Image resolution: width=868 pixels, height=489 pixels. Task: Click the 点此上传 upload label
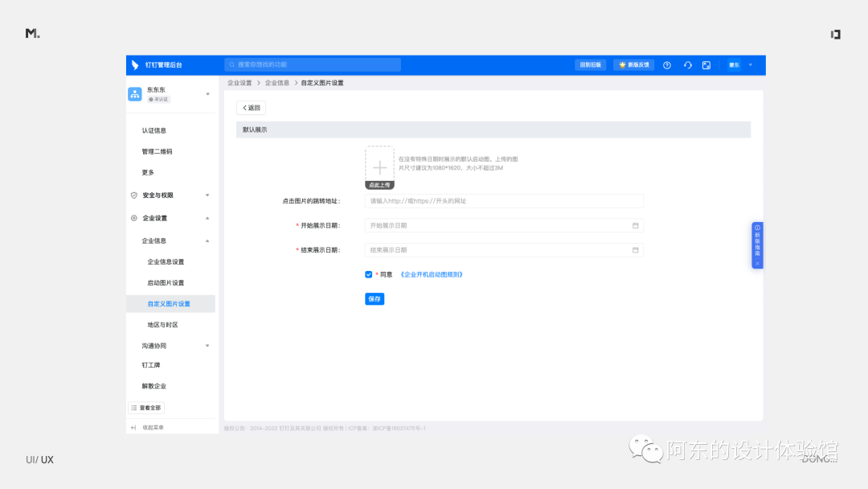(x=379, y=185)
